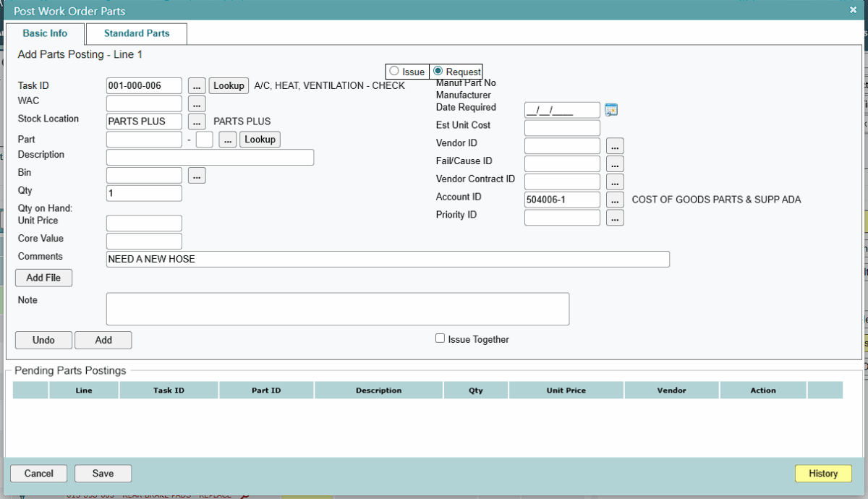Focus the Core Value input field
Screen dimensions: 868x499
click(x=144, y=241)
